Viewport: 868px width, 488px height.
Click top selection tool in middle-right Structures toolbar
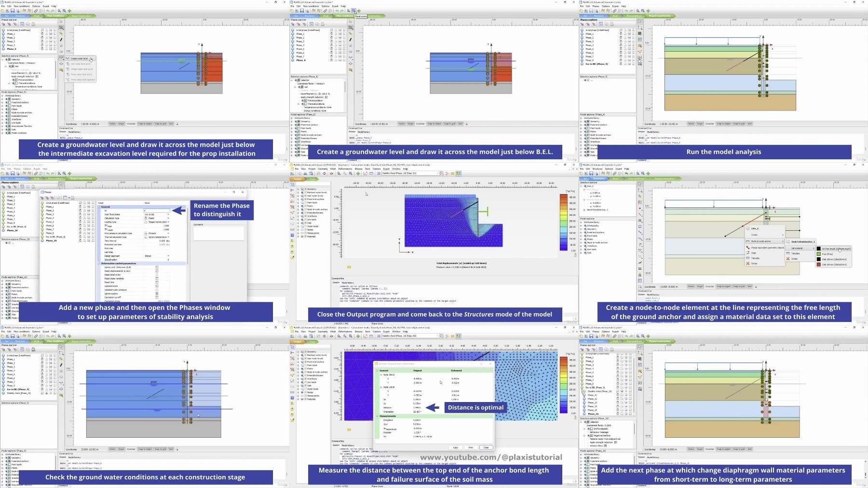coord(640,184)
